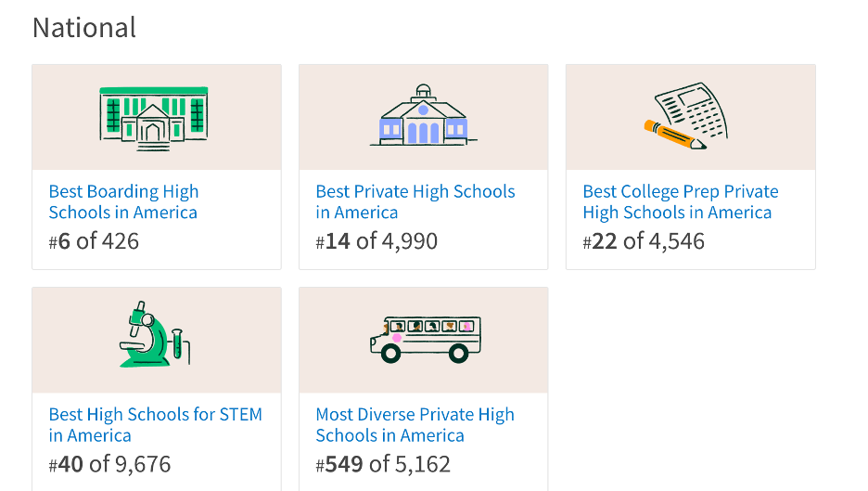Open Best Boarding High Schools in America link
Viewport: 868px width, 491px height.
coord(123,201)
